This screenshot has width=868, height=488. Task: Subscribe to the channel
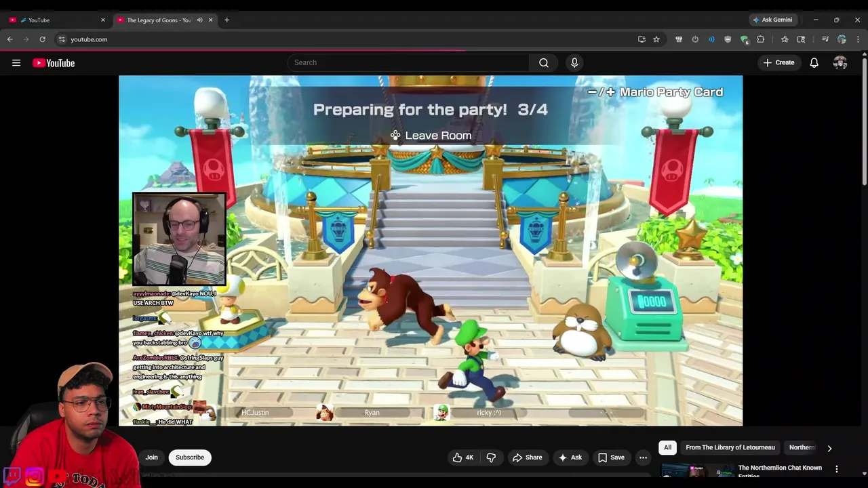click(x=190, y=457)
